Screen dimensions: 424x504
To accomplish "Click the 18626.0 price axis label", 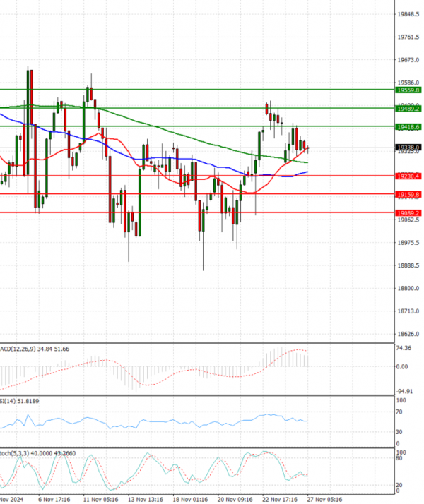I will 408,334.
